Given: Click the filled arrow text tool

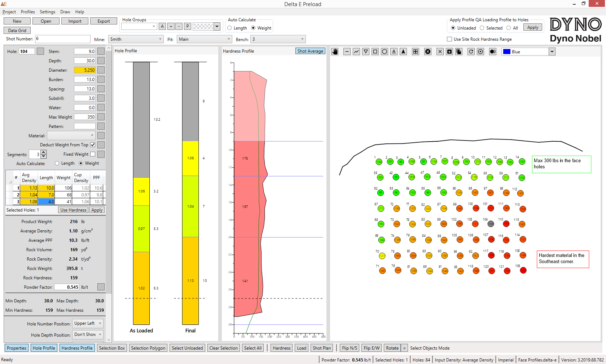Looking at the screenshot, I should point(403,52).
